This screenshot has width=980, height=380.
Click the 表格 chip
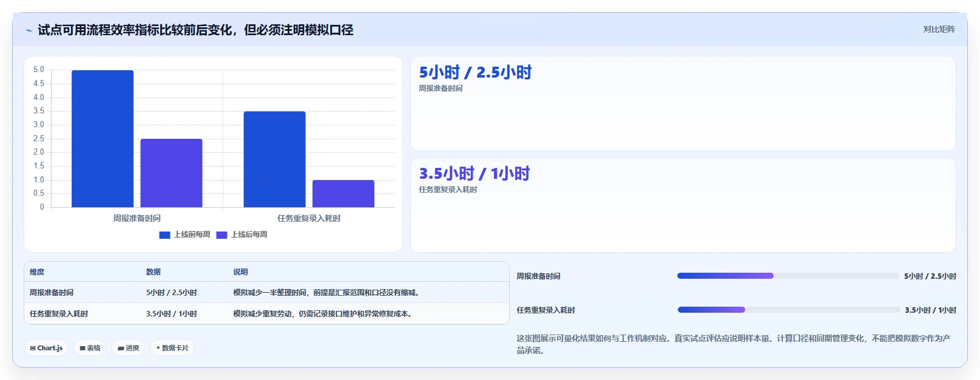pos(90,348)
